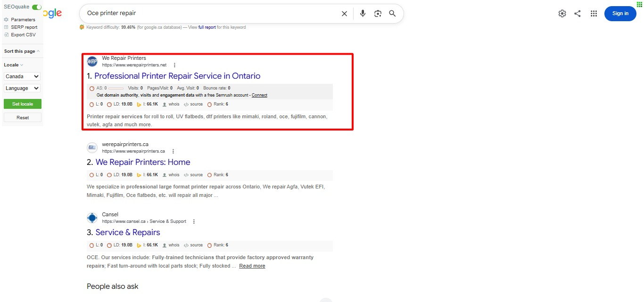Open whois for first result
Screen dimensions: 644x302
pos(171,104)
